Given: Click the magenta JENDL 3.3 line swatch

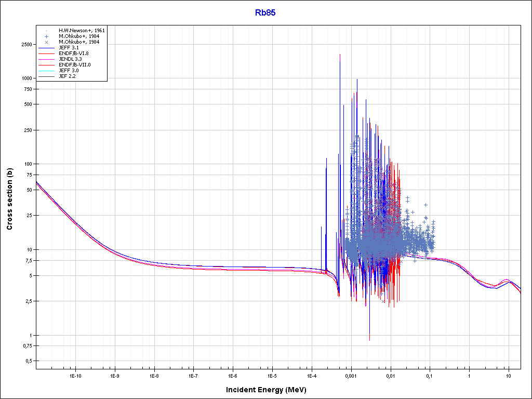Looking at the screenshot, I should [47, 59].
